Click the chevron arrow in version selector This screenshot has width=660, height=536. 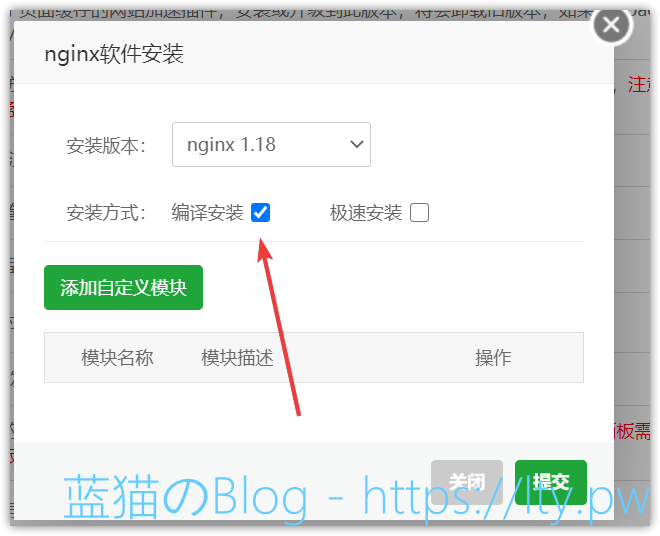[x=356, y=145]
